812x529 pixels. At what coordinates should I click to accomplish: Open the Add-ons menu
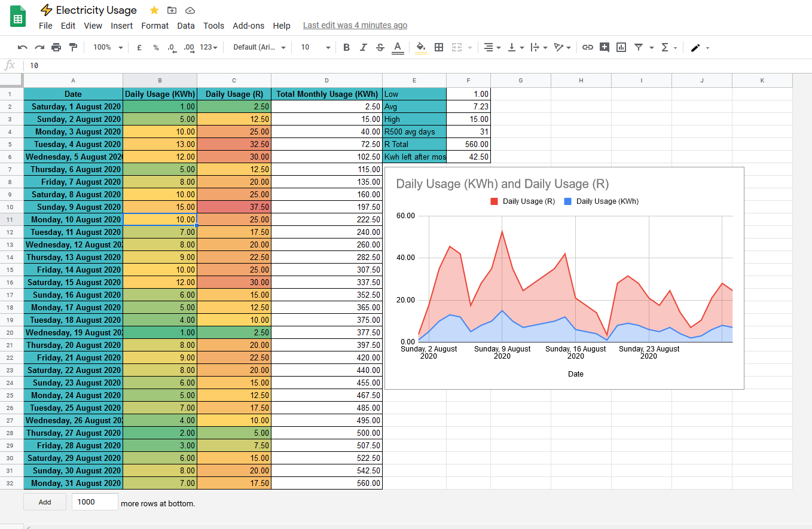248,26
